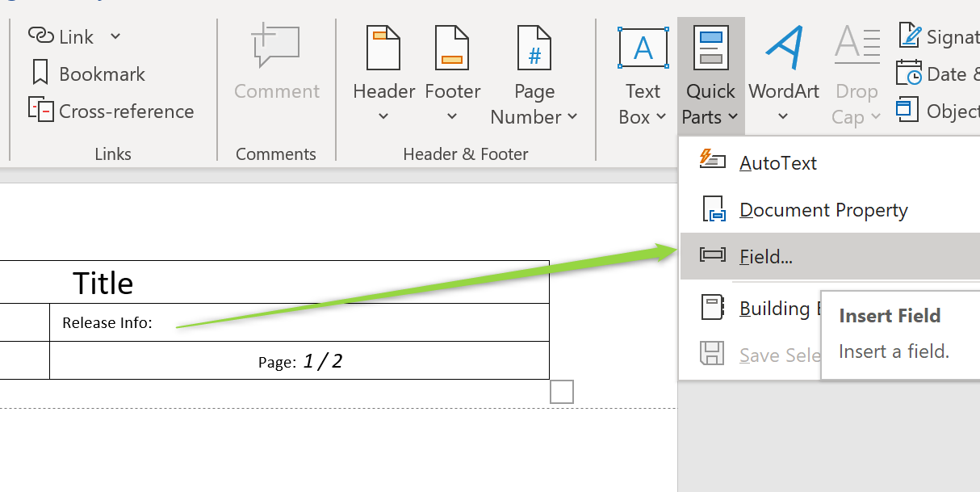Click the Text Box icon
The height and width of the screenshot is (492, 980).
(643, 48)
